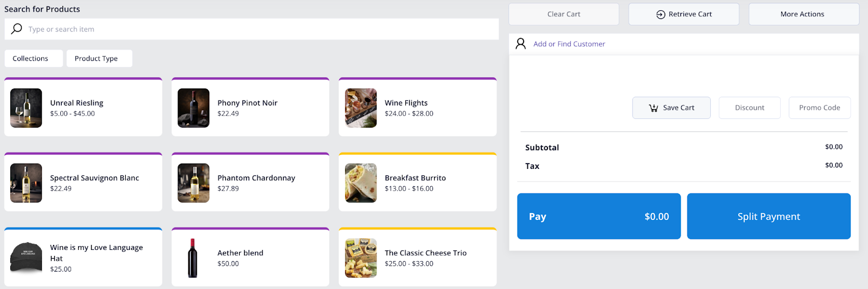Image resolution: width=868 pixels, height=289 pixels.
Task: Apply a Discount to the cart
Action: click(749, 108)
